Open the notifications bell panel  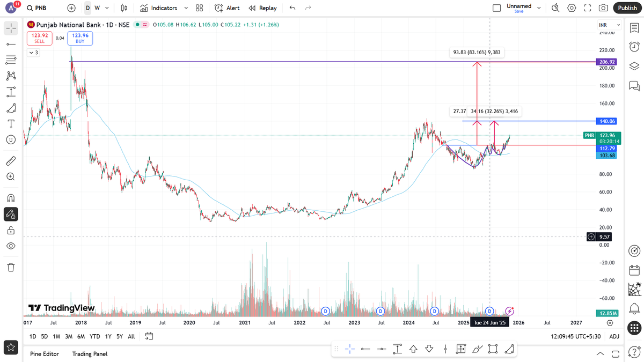634,308
